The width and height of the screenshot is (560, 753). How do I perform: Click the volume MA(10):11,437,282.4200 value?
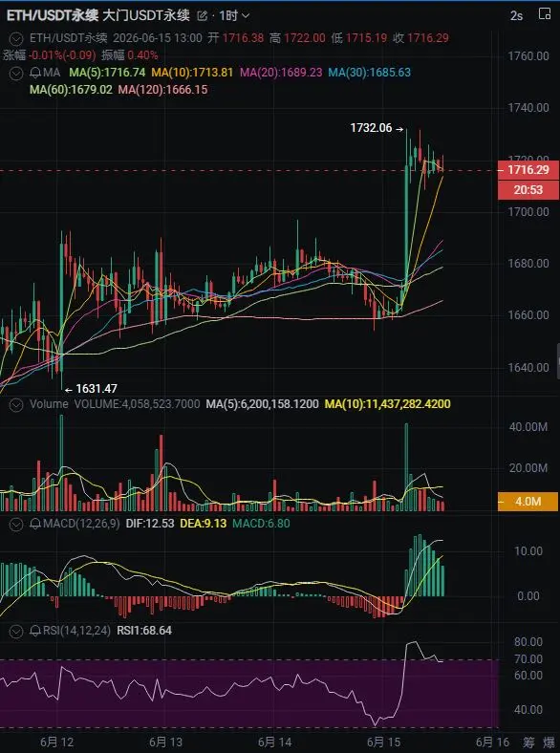[388, 404]
